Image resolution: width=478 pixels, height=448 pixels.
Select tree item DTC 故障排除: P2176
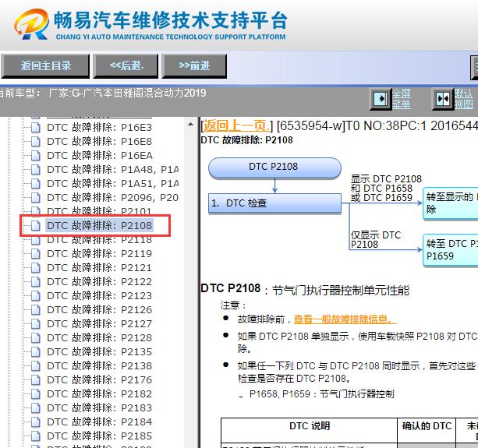tap(99, 379)
